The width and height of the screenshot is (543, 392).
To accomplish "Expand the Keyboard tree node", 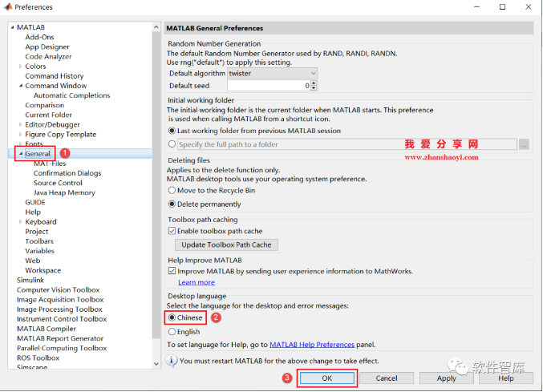I will (20, 222).
